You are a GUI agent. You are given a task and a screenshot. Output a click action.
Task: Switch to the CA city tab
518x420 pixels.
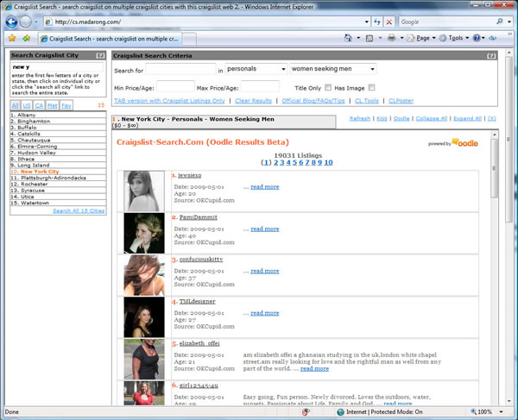click(40, 104)
